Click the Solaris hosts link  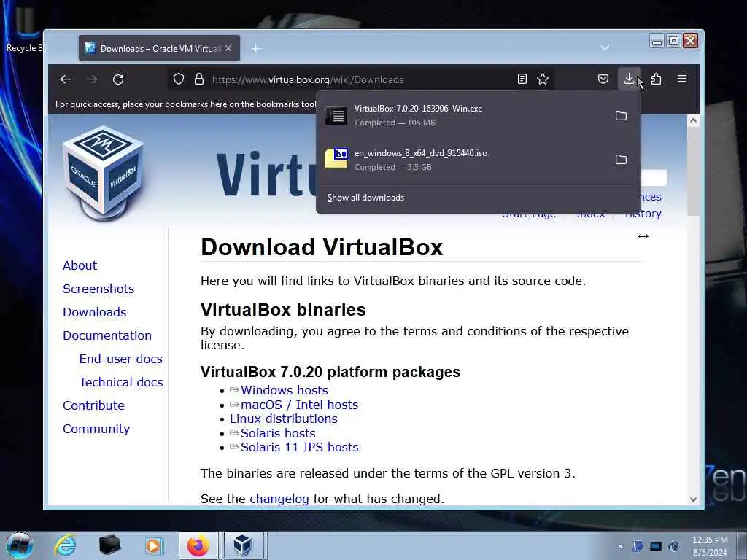pyautogui.click(x=278, y=433)
